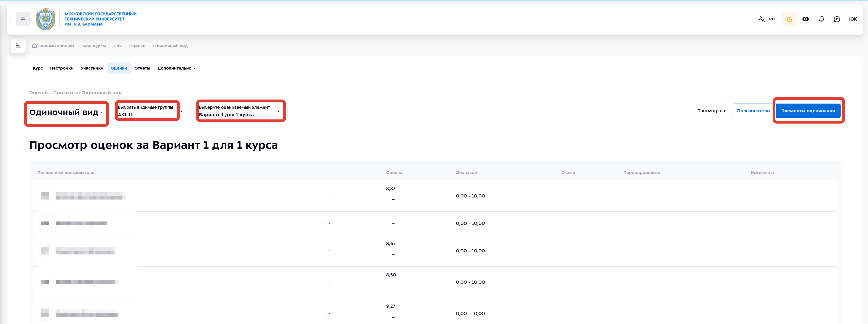Open the messages chat bubble icon
The height and width of the screenshot is (324, 868).
pos(837,19)
